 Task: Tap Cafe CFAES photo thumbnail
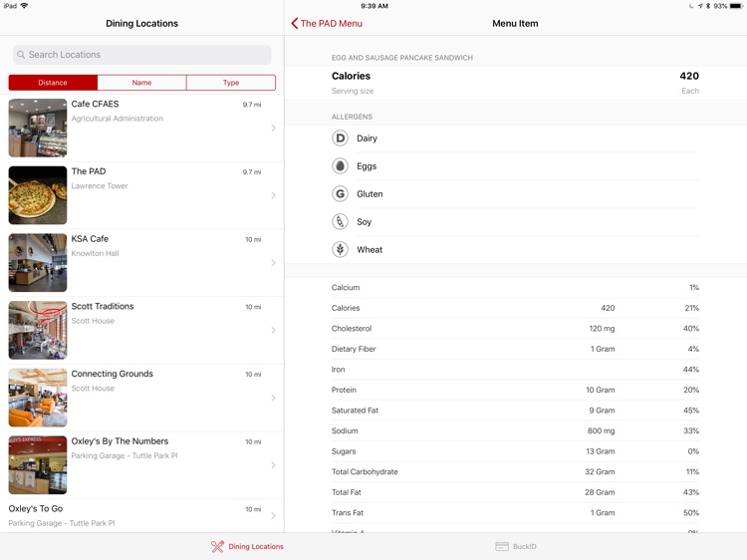[x=38, y=128]
